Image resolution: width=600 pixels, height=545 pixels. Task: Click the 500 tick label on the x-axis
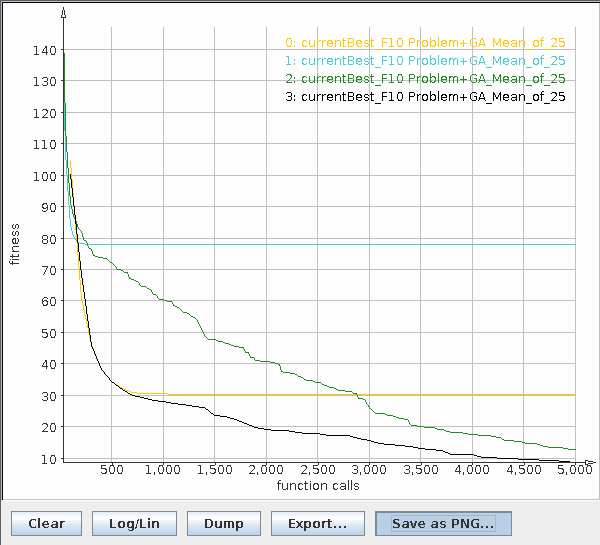pyautogui.click(x=112, y=470)
